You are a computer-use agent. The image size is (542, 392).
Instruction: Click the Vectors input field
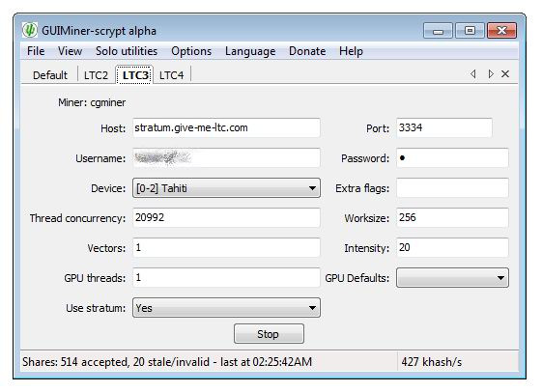[226, 247]
